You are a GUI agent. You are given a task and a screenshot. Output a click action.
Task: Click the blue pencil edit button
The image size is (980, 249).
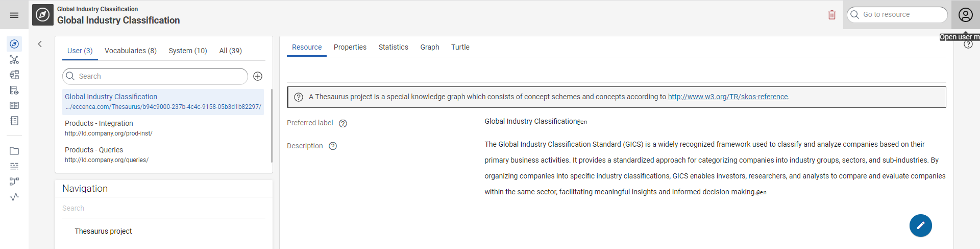(x=920, y=225)
